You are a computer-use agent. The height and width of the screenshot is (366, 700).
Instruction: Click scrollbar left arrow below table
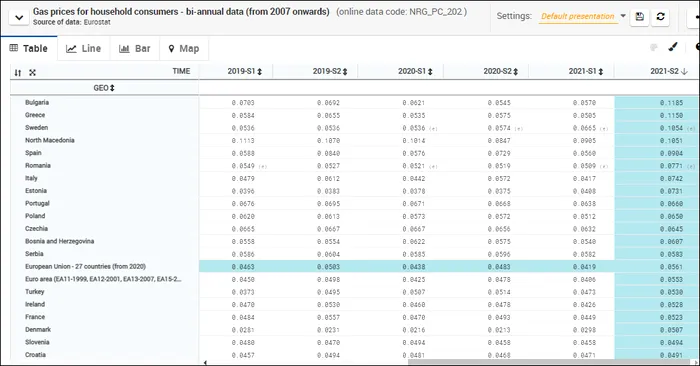(x=205, y=362)
